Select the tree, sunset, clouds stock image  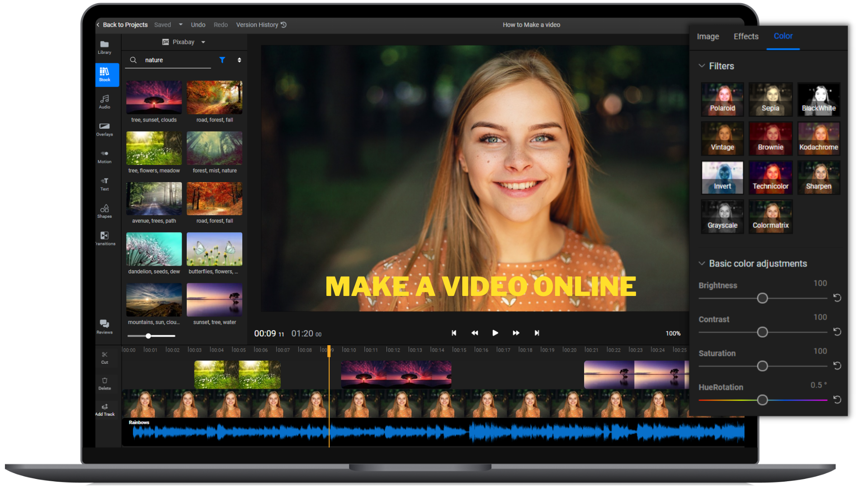(154, 97)
